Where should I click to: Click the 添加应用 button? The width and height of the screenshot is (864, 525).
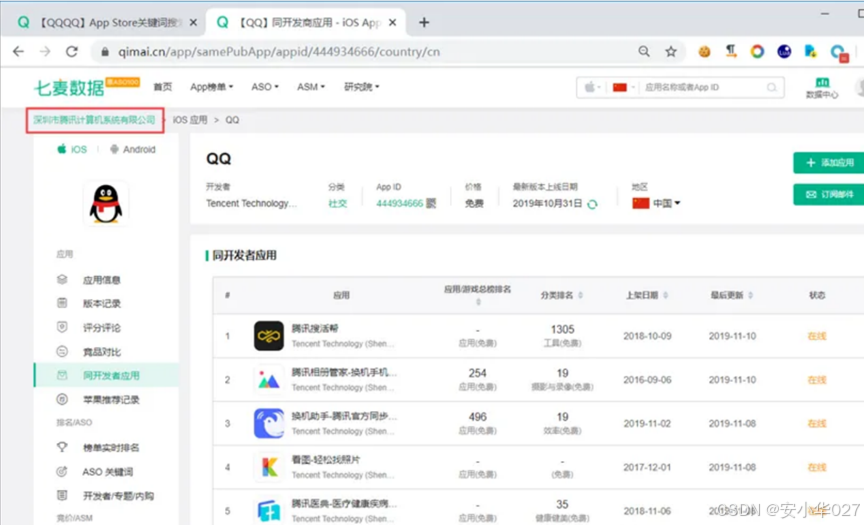click(x=829, y=163)
